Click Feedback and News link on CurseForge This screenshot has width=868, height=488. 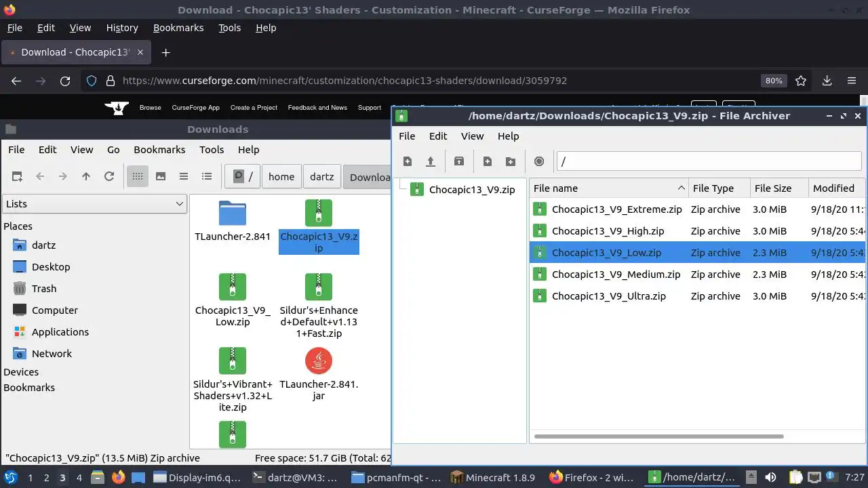tap(317, 108)
